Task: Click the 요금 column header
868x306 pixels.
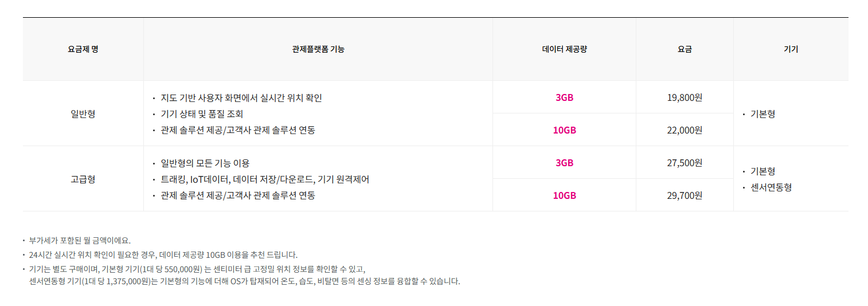Action: tap(685, 49)
